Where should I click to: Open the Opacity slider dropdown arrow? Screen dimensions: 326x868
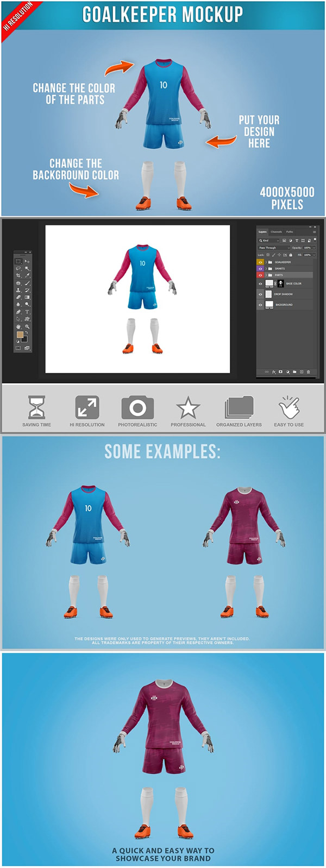click(x=314, y=248)
